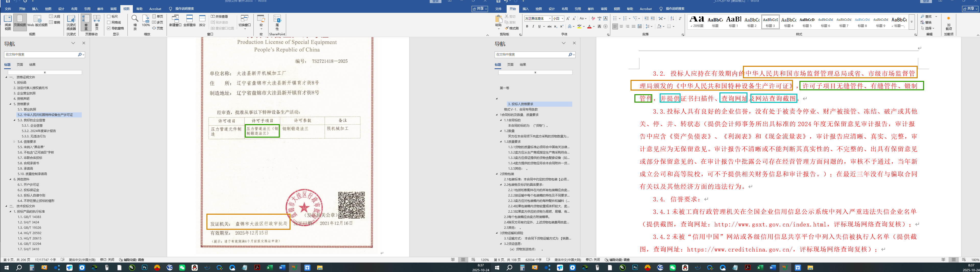Open the 方正黑体简体 font name dropdown
980x272 pixels.
click(x=550, y=19)
